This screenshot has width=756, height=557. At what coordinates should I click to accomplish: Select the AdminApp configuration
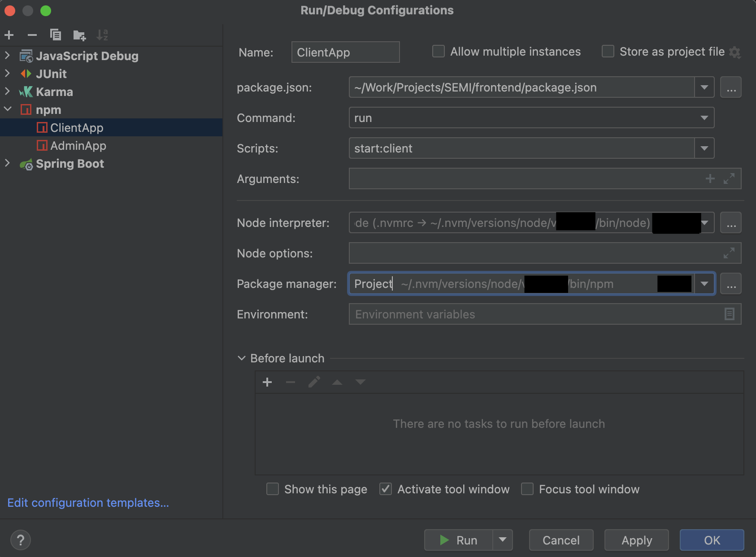tap(78, 146)
